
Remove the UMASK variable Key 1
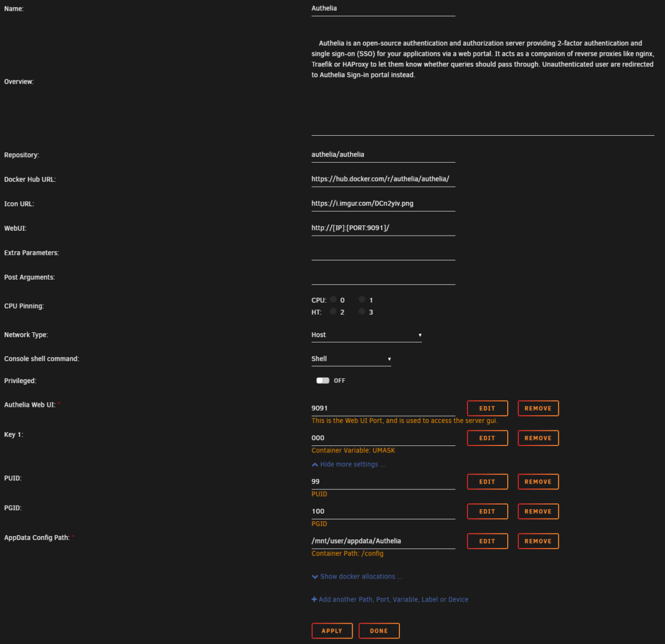pos(538,438)
